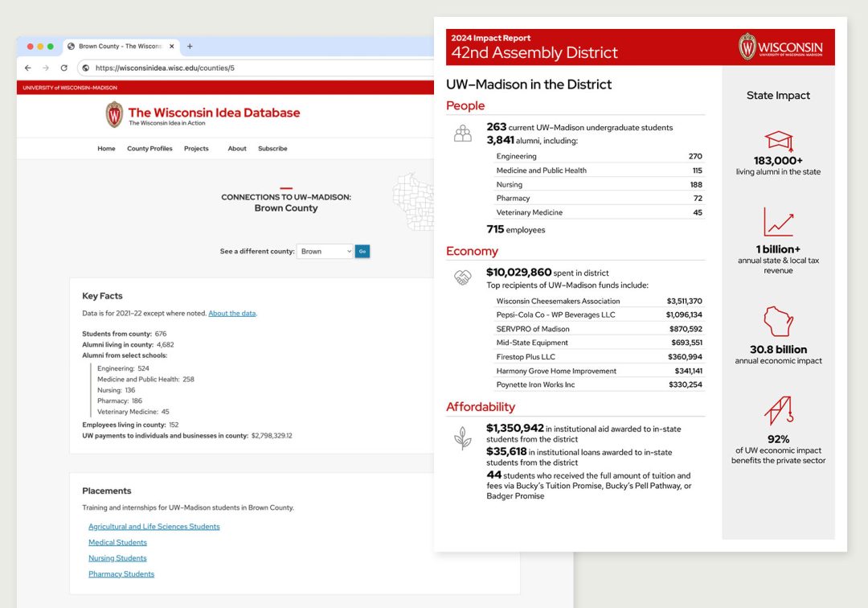Click the Pharmacy 72 row in report

click(x=599, y=198)
